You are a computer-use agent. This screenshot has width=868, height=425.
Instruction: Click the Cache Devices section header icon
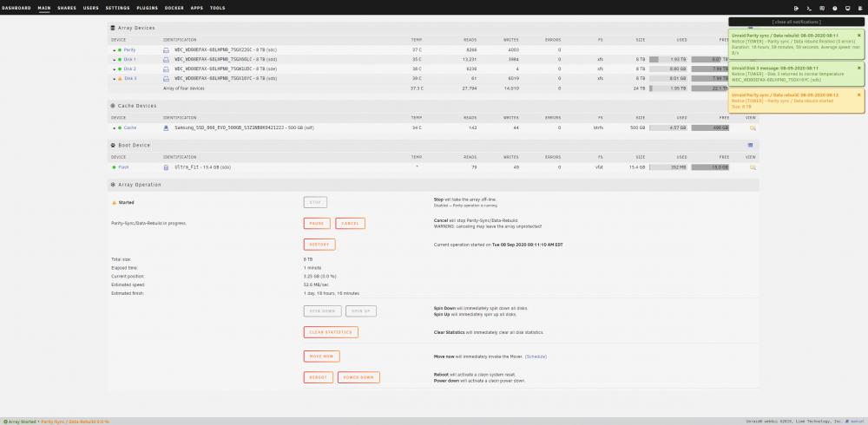(x=113, y=106)
